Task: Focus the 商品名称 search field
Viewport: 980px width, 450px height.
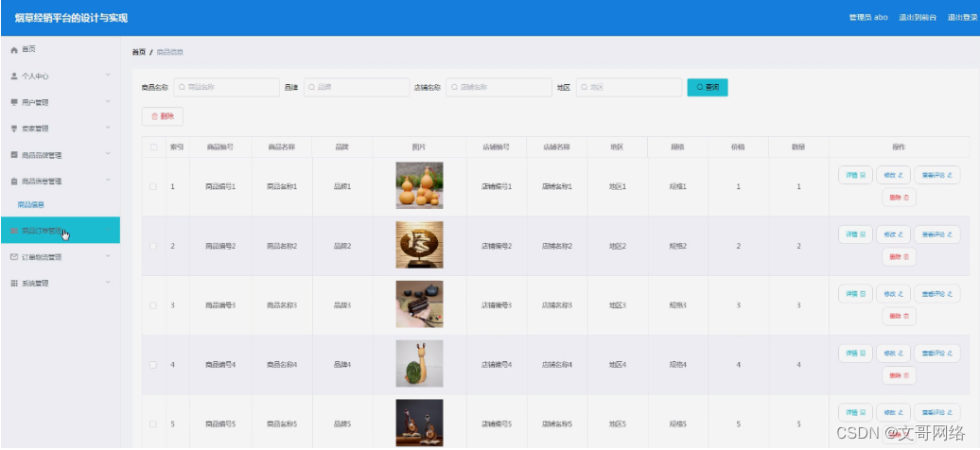Action: (x=226, y=88)
